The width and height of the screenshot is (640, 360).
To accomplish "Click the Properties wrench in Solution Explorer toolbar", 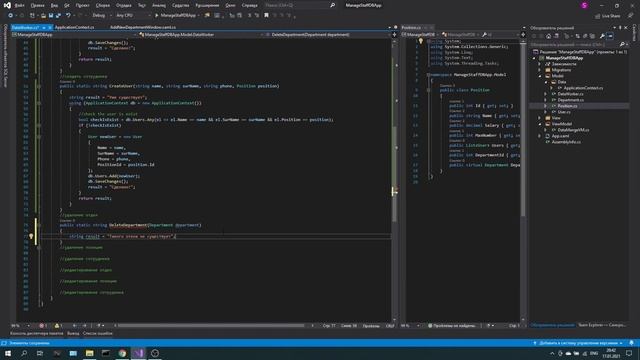I will (x=602, y=36).
